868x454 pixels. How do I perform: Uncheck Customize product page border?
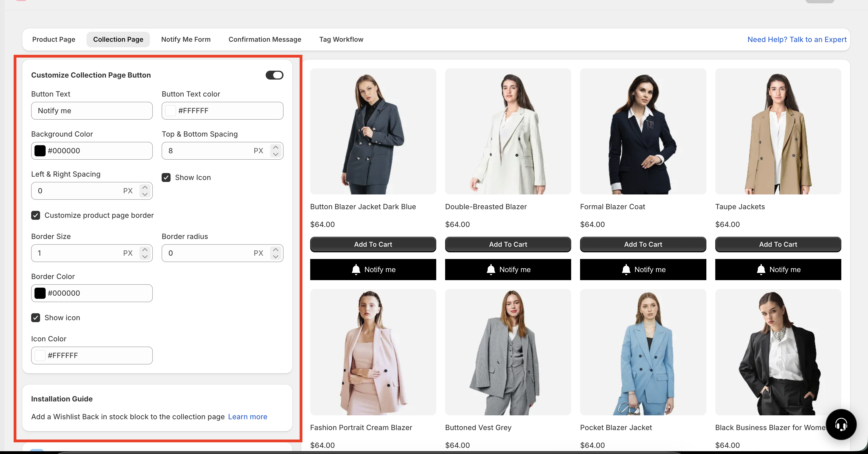[x=36, y=215]
